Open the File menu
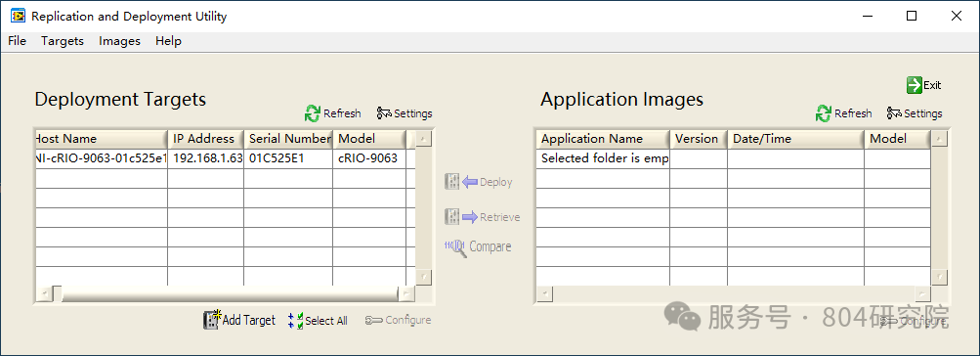Viewport: 980px width, 356px height. pos(17,41)
